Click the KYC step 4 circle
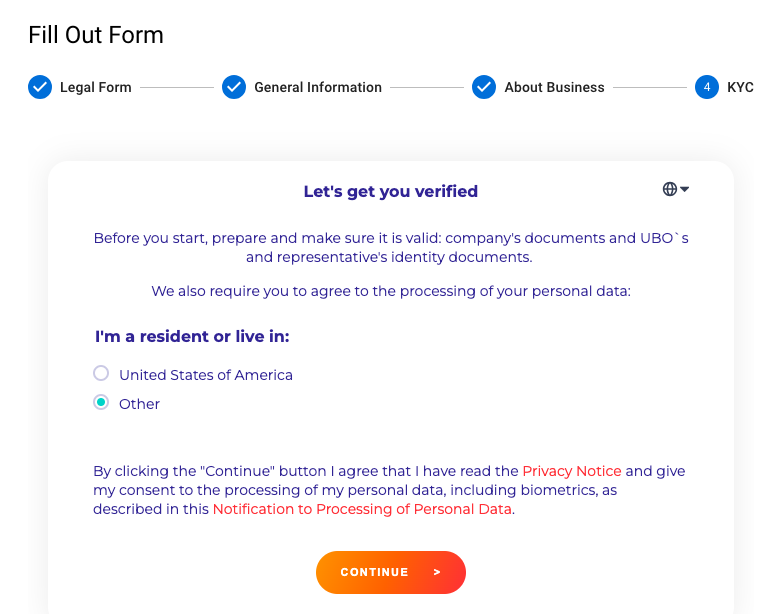 point(707,87)
